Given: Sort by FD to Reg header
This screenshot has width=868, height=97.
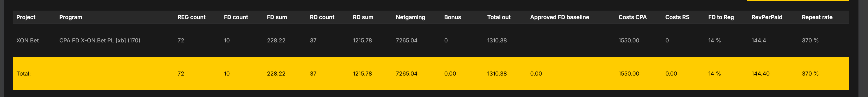Looking at the screenshot, I should 721,17.
